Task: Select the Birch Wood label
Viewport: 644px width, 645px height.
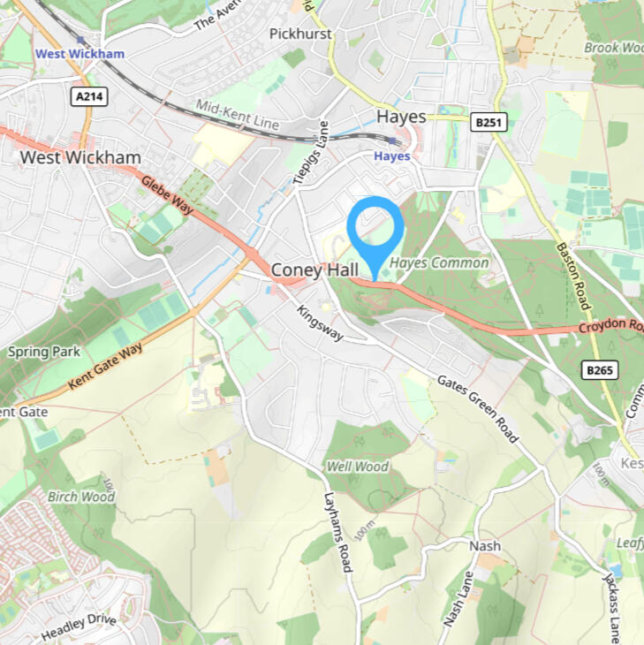Action: click(x=81, y=497)
